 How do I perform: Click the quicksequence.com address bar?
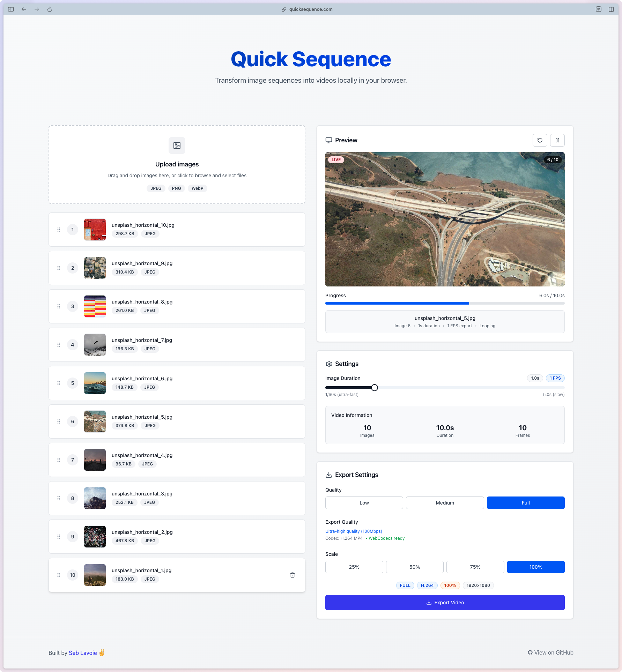pyautogui.click(x=307, y=9)
